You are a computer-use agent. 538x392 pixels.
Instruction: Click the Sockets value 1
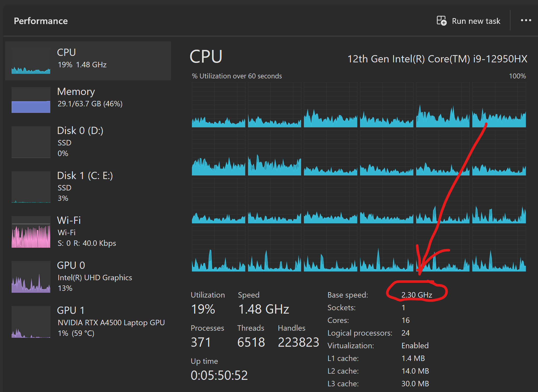(x=404, y=308)
